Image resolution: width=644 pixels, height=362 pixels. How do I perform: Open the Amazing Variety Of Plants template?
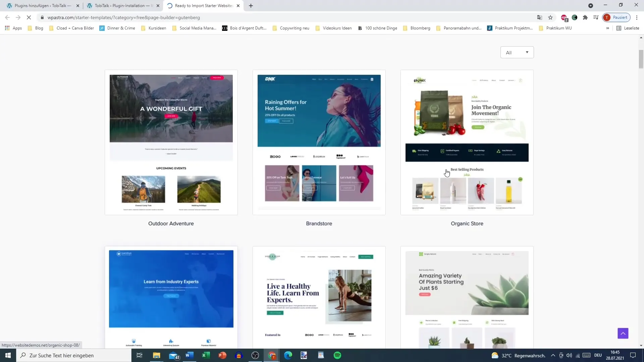467,298
